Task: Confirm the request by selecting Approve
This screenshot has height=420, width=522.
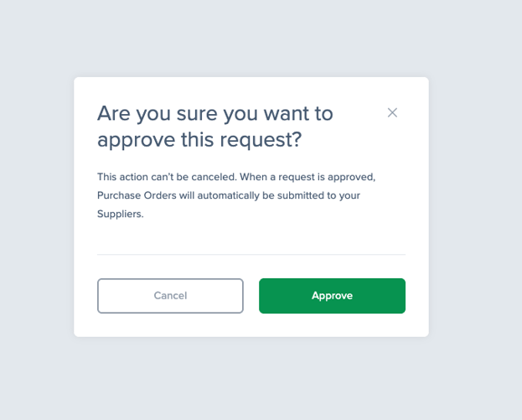Action: pos(333,296)
